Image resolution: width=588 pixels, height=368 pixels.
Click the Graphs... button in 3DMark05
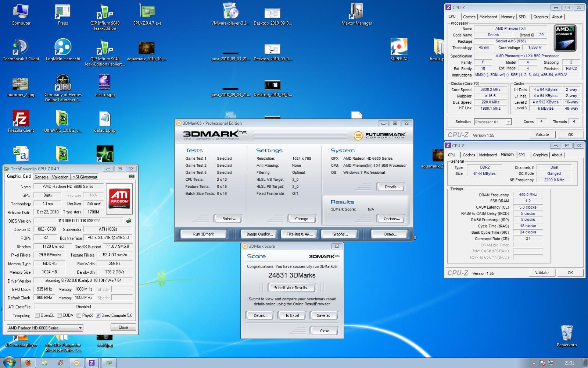340,234
